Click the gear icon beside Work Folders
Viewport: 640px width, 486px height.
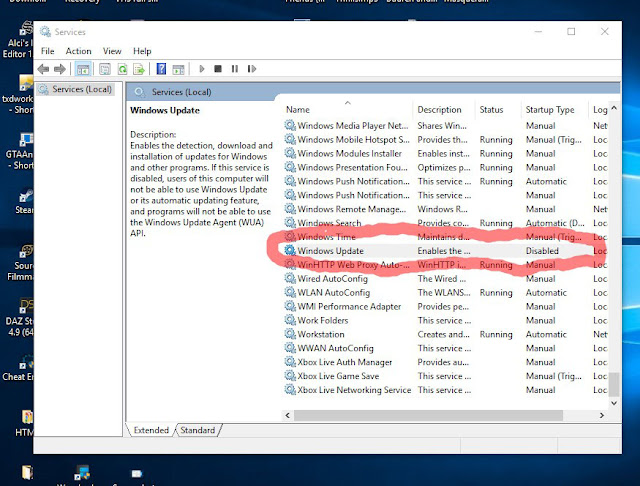coord(290,320)
